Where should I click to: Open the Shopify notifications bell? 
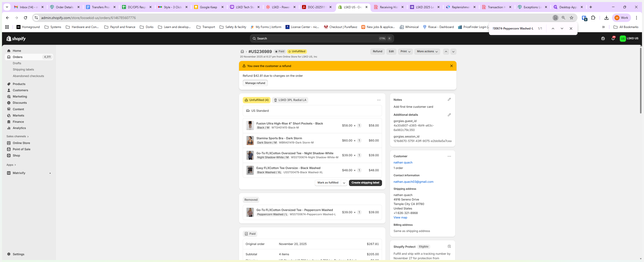tap(613, 38)
